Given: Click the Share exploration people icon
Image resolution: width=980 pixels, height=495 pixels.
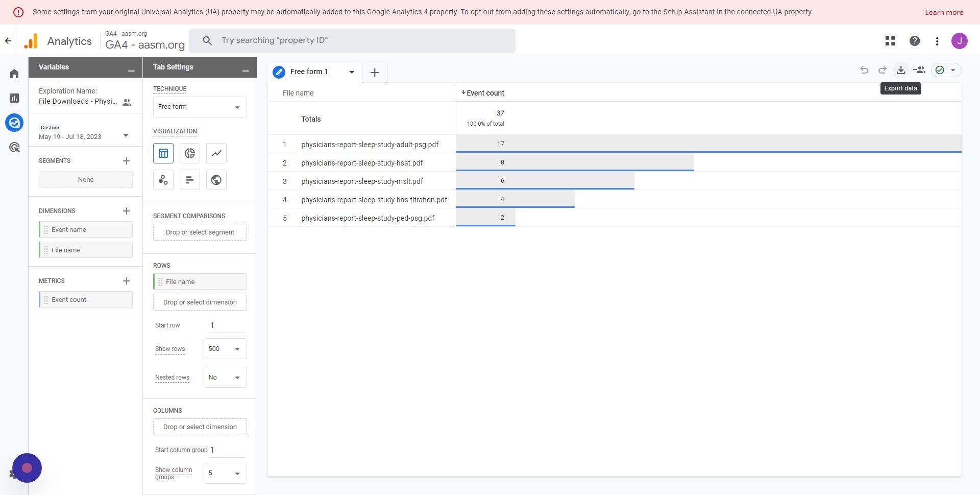Looking at the screenshot, I should pos(919,70).
